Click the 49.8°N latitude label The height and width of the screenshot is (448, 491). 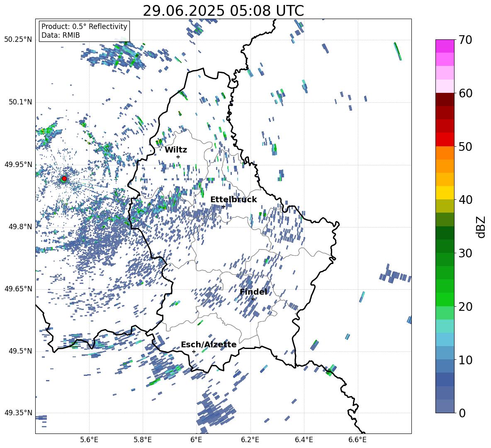pos(20,227)
